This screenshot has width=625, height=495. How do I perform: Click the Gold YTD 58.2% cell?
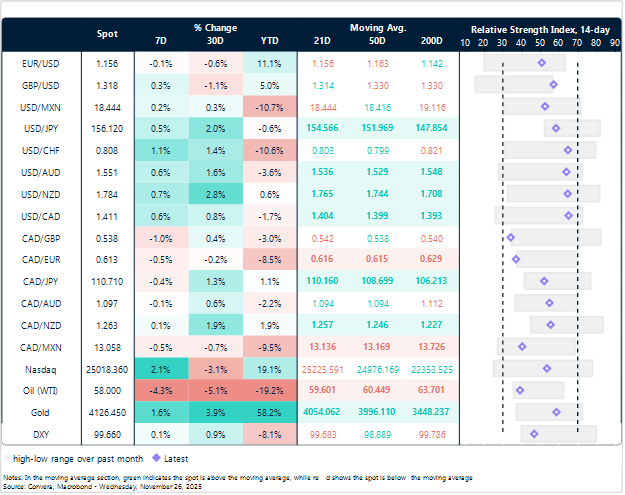(270, 411)
